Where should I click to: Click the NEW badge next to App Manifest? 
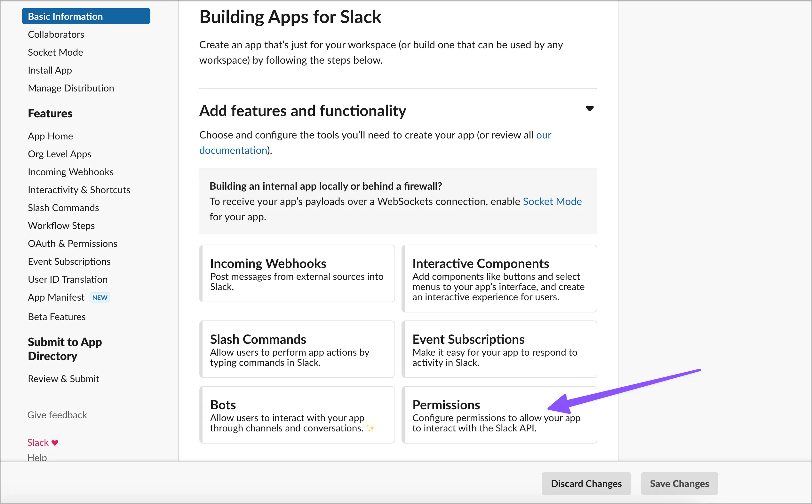click(100, 297)
